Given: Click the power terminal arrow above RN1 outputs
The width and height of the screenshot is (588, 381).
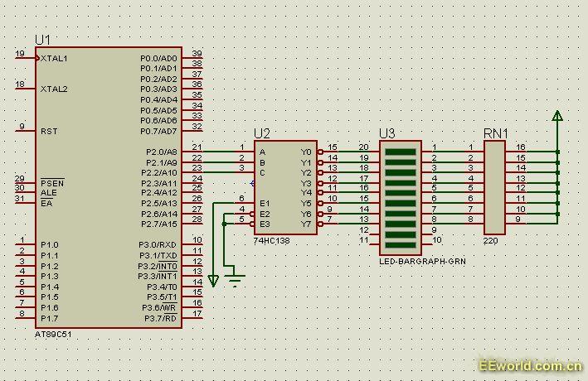Looking at the screenshot, I should (x=557, y=116).
